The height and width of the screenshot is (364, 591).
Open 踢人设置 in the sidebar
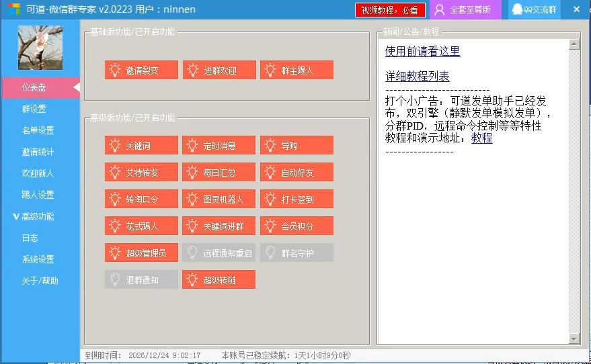click(38, 195)
